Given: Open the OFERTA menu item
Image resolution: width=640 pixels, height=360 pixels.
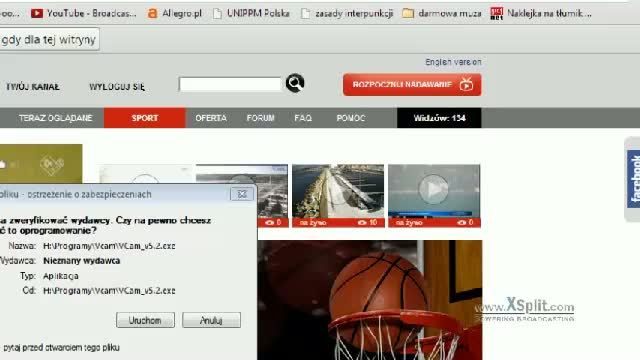Looking at the screenshot, I should coord(211,118).
